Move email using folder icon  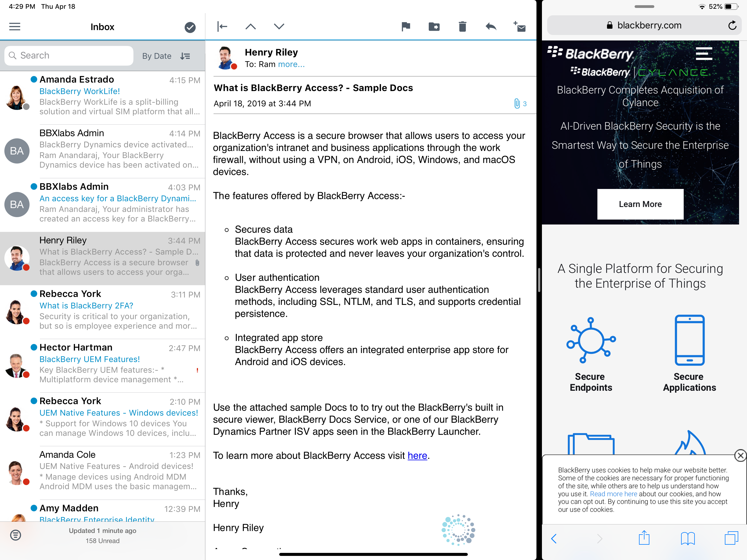click(434, 26)
